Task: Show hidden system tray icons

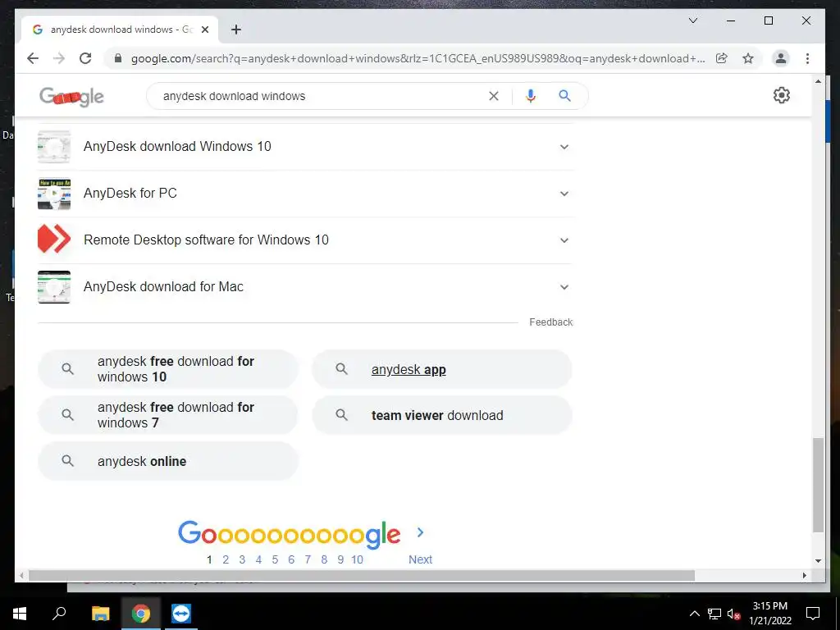Action: pos(694,614)
